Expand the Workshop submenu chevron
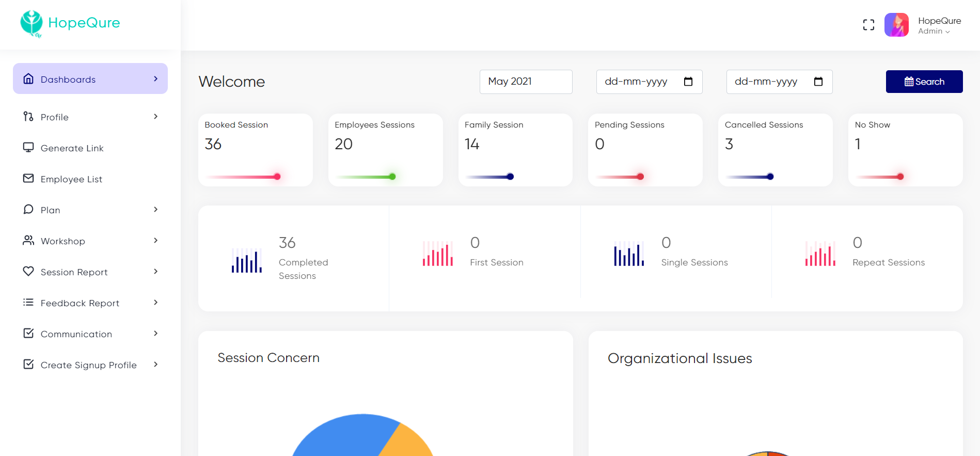The width and height of the screenshot is (980, 456). 155,241
